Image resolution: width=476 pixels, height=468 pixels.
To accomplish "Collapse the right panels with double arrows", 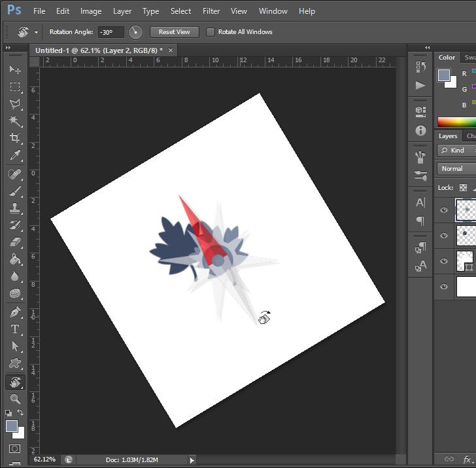I will (428, 47).
